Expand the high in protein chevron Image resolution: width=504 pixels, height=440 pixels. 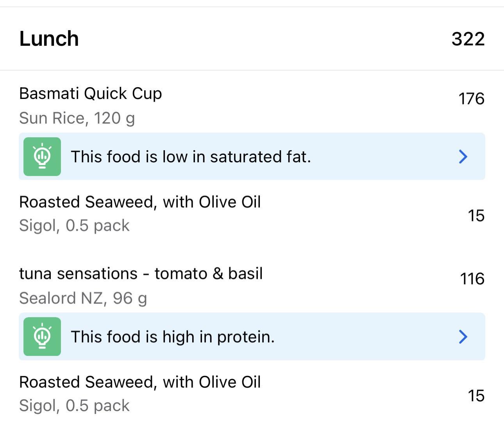tap(463, 336)
